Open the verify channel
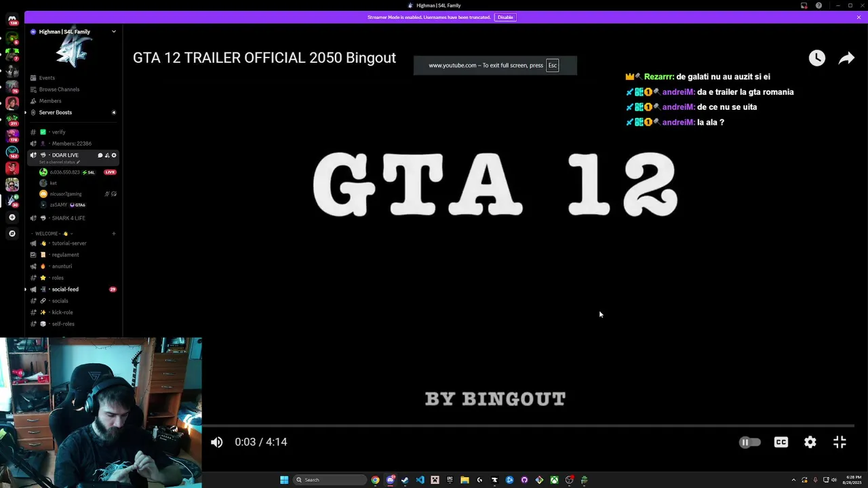Viewport: 868px width, 488px height. point(73,132)
